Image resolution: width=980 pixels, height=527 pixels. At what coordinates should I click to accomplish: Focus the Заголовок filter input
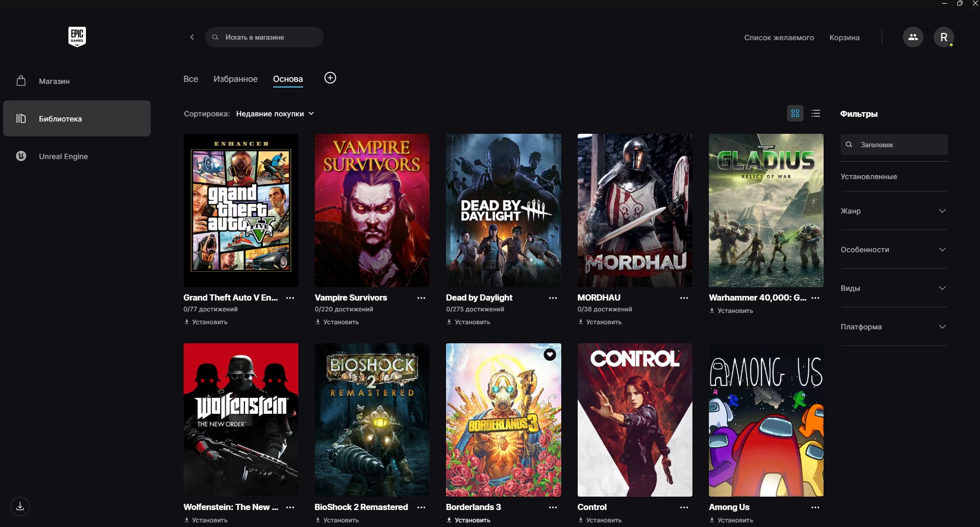894,145
